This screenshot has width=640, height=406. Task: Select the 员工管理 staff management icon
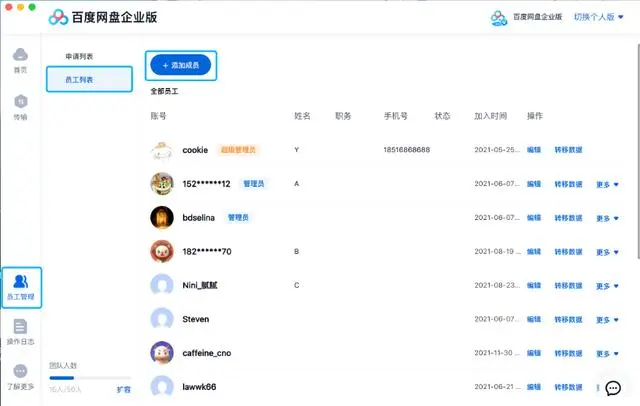(x=21, y=282)
